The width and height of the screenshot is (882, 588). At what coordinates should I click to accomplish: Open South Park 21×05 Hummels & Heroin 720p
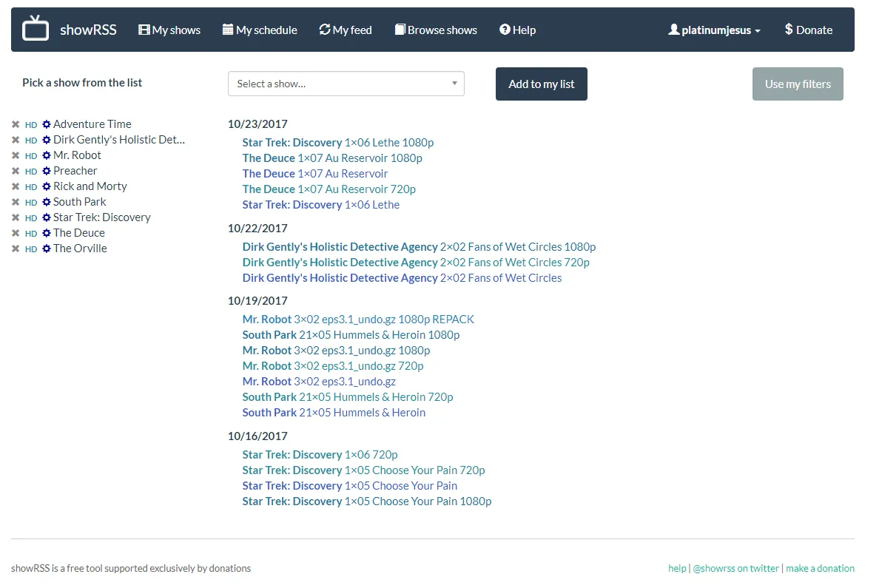(348, 397)
